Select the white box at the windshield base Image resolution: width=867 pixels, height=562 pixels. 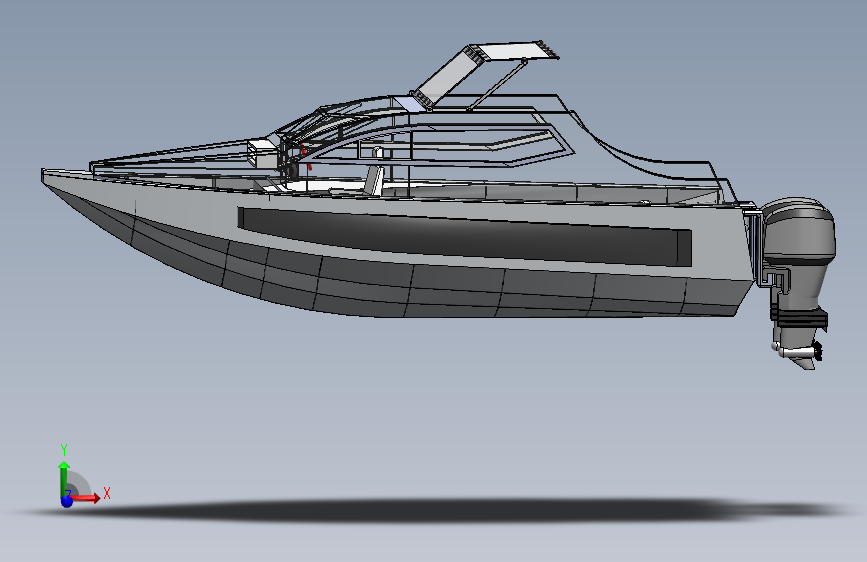tap(263, 153)
